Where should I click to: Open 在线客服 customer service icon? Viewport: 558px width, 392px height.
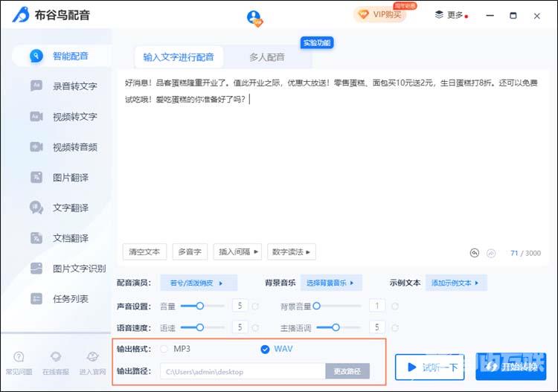(56, 356)
